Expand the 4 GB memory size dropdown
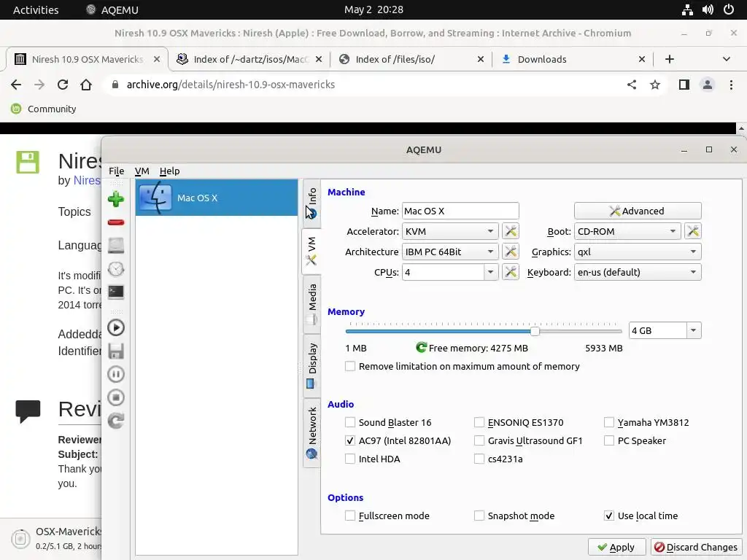Screen dimensions: 747x560 pos(694,330)
